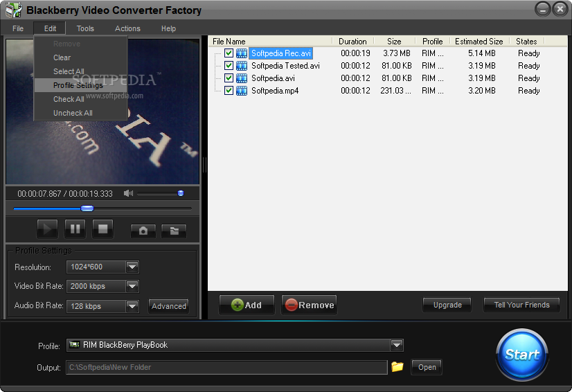Click the film icon of Softpedia Rec.avi

click(242, 53)
